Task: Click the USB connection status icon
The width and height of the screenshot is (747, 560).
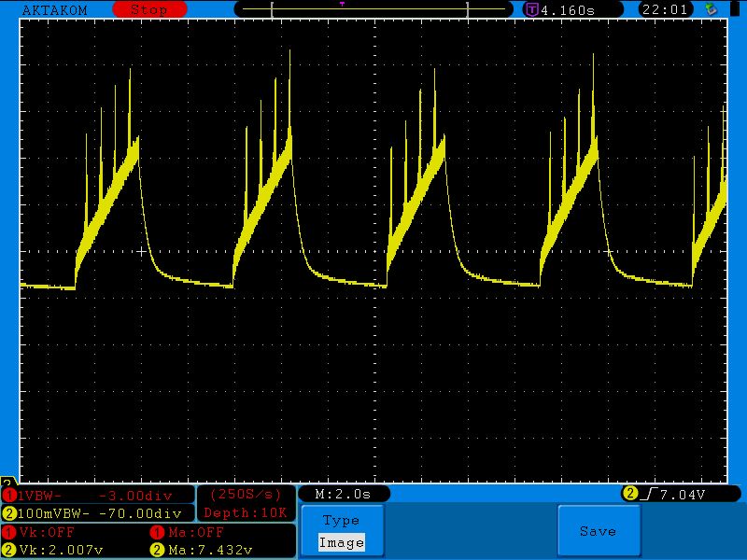Action: point(712,9)
